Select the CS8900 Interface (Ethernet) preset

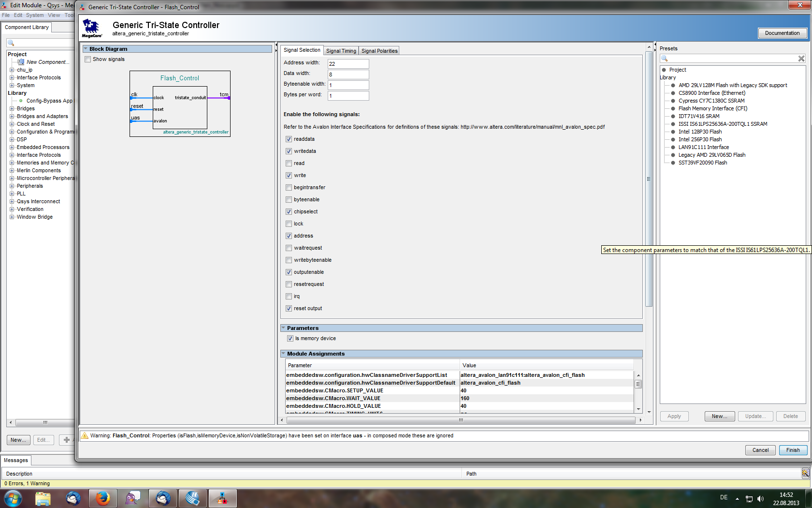(711, 93)
